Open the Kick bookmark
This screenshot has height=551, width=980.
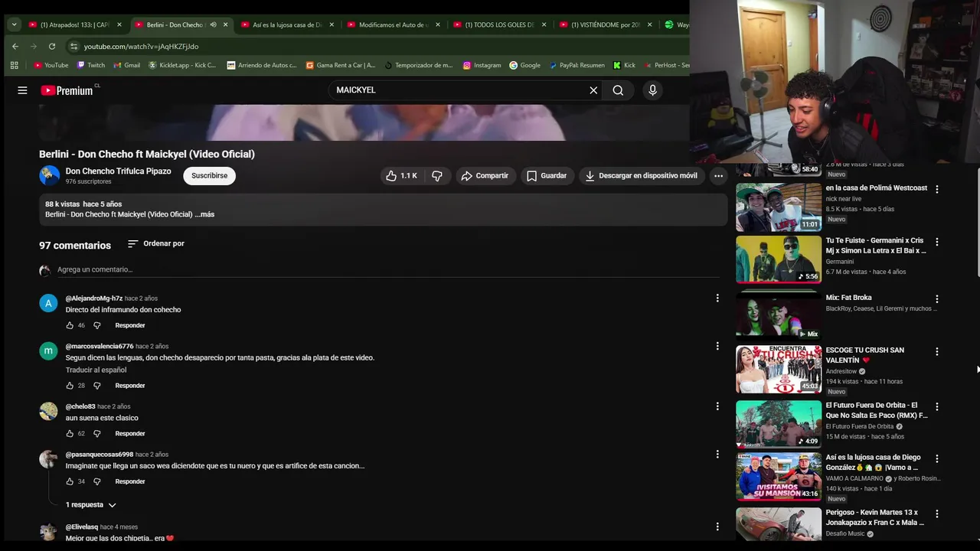[x=624, y=65]
